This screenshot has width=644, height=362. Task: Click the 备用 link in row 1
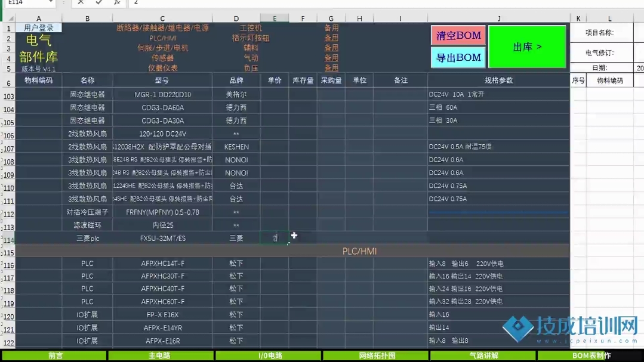click(x=331, y=28)
